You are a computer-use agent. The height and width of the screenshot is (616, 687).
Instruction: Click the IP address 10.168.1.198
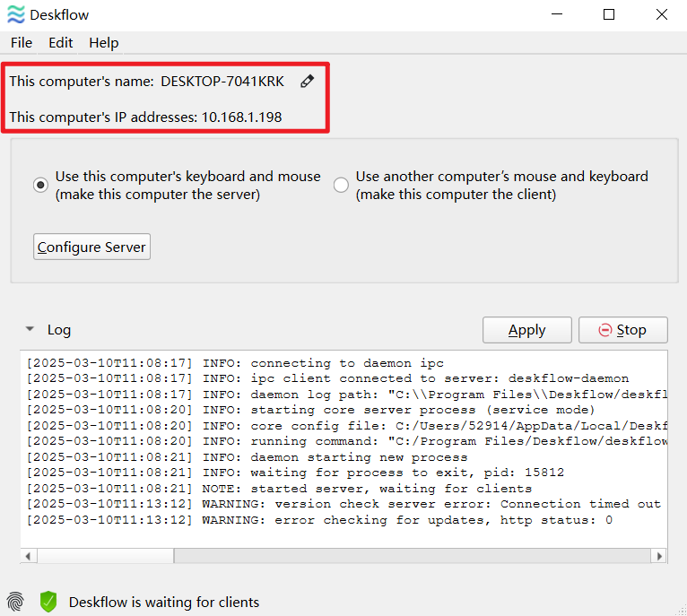pos(241,117)
